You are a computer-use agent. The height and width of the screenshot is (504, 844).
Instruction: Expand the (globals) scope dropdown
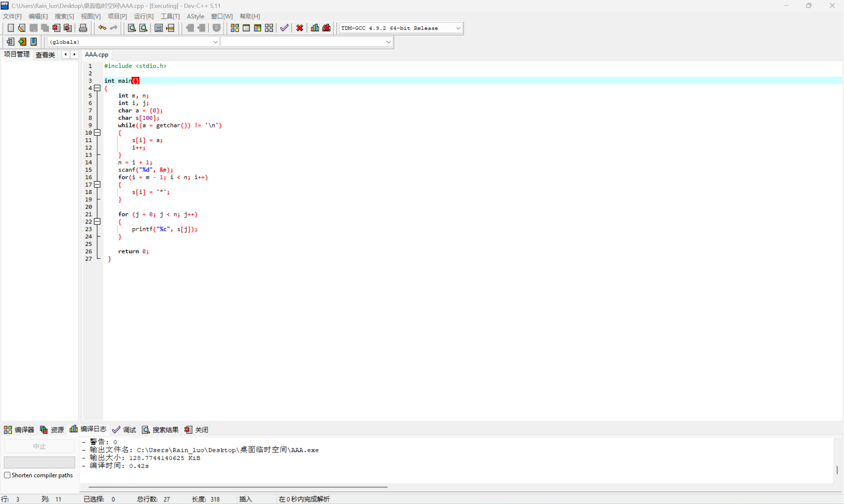(x=215, y=42)
